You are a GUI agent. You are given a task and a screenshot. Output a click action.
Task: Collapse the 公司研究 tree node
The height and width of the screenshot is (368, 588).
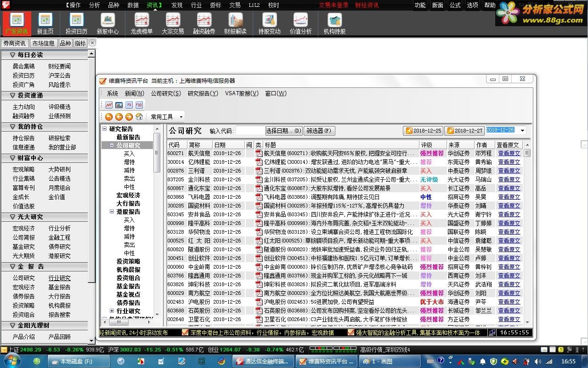pyautogui.click(x=112, y=145)
